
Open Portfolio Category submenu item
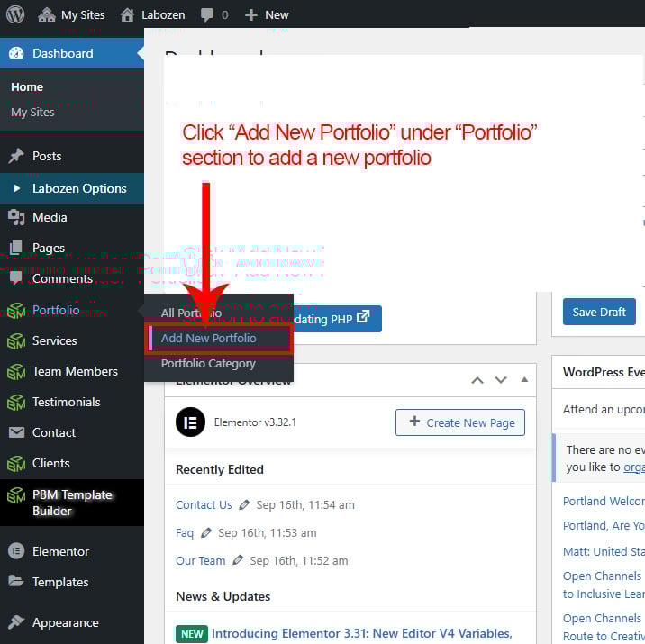pyautogui.click(x=208, y=364)
